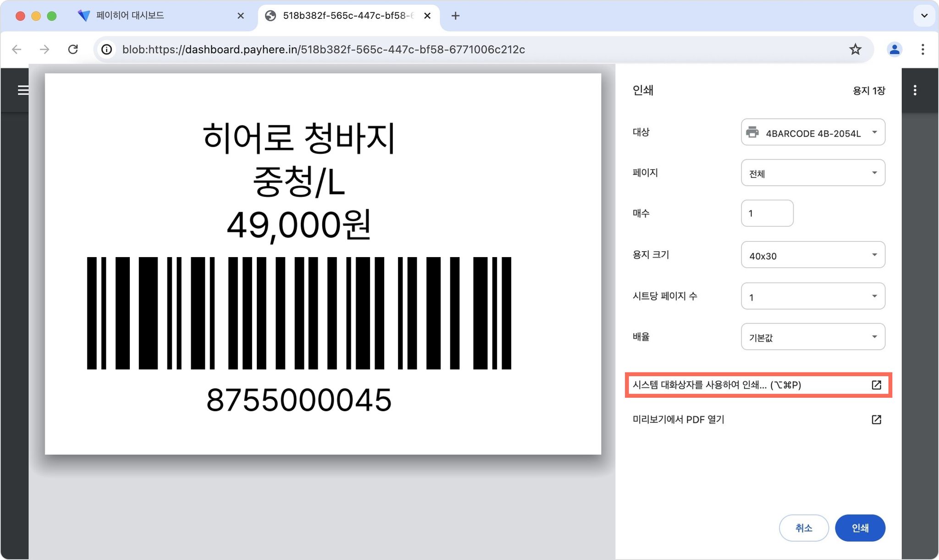Click 시스템 대화상자를 사용하여 인쇄 link
Image resolution: width=939 pixels, height=560 pixels.
pos(758,385)
